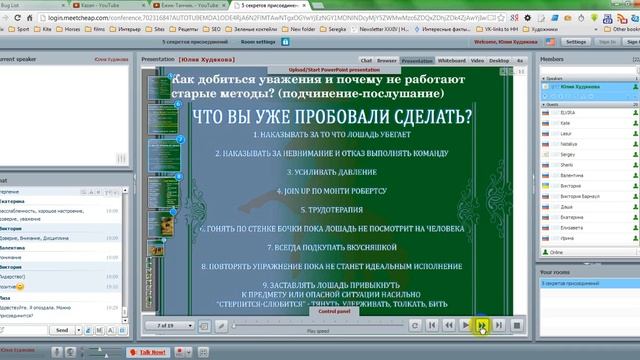
Task: Reload the presentation with the refresh icon
Action: pos(415,325)
